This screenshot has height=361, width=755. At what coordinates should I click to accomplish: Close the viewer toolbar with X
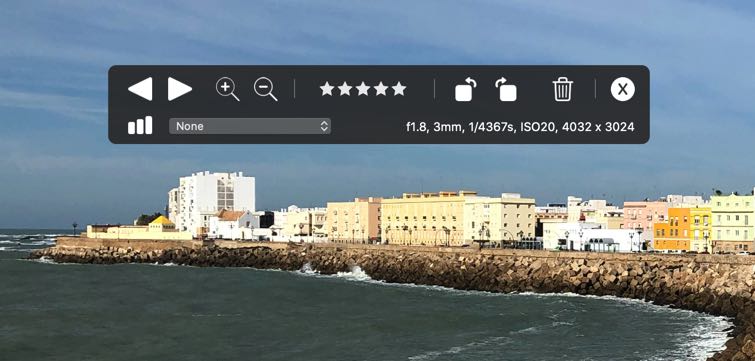pyautogui.click(x=623, y=89)
